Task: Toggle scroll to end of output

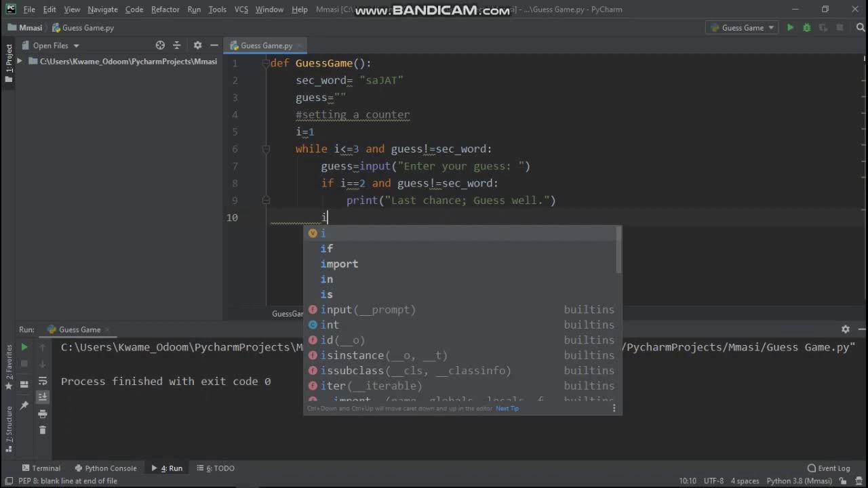Action: [43, 396]
